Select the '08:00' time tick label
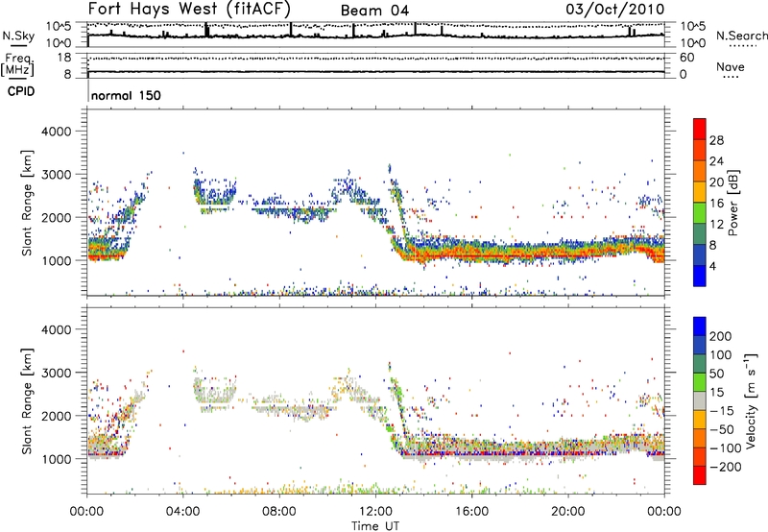The image size is (768, 532). (x=279, y=512)
